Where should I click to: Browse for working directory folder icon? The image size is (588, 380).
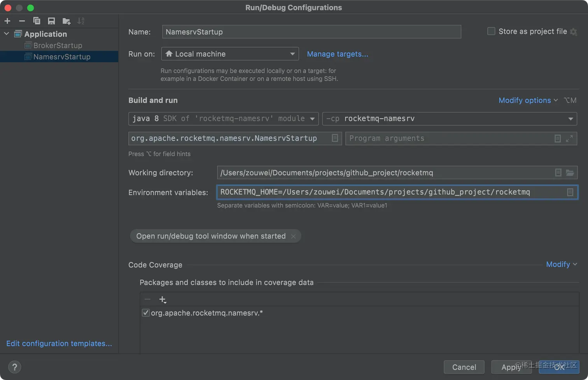click(x=570, y=173)
